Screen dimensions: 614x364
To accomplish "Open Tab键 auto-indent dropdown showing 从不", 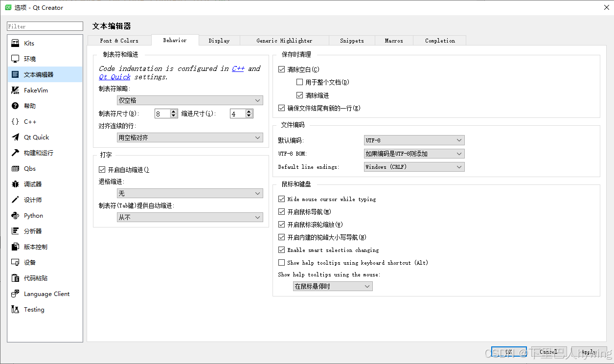I will pyautogui.click(x=190, y=218).
